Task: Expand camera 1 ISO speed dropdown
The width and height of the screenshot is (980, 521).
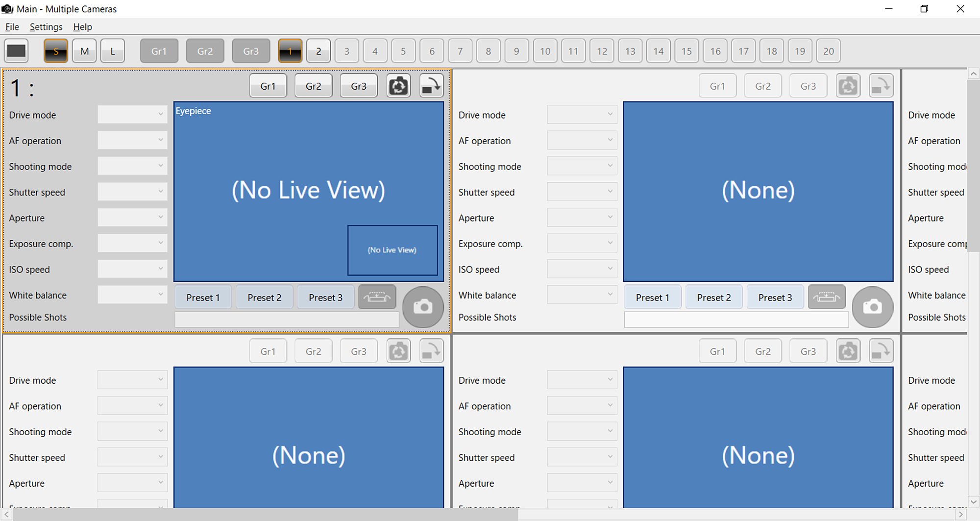Action: click(132, 269)
